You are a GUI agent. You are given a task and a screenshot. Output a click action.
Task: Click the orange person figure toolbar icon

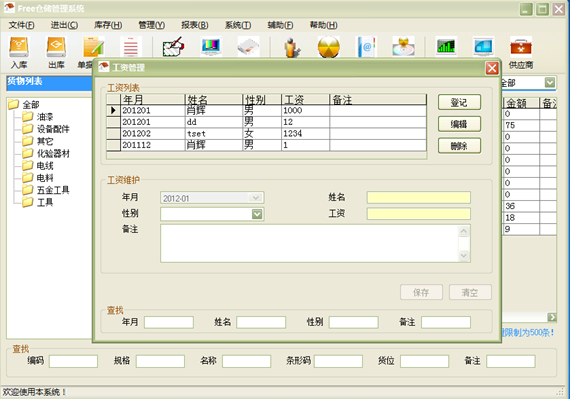click(292, 47)
